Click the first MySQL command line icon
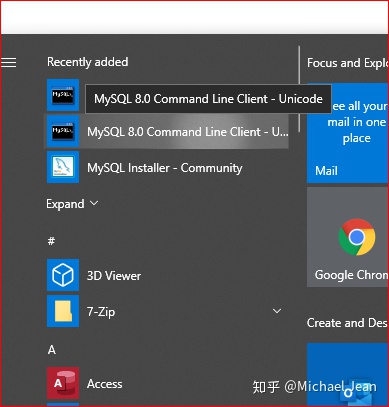 pos(63,95)
